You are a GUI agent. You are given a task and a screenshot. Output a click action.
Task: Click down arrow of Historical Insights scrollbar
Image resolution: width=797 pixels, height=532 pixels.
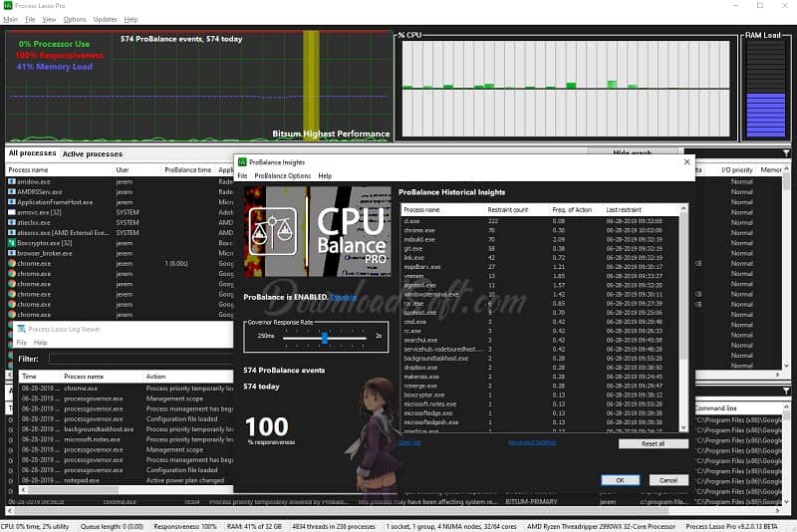pos(683,427)
